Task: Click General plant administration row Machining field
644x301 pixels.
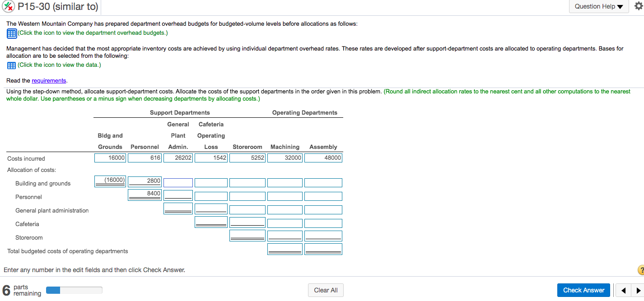Action: click(x=285, y=210)
